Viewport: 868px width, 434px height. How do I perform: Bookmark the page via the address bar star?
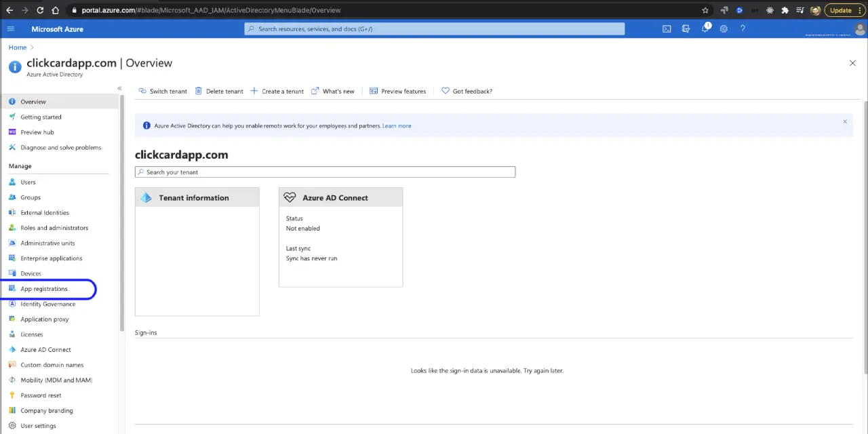[x=705, y=9]
